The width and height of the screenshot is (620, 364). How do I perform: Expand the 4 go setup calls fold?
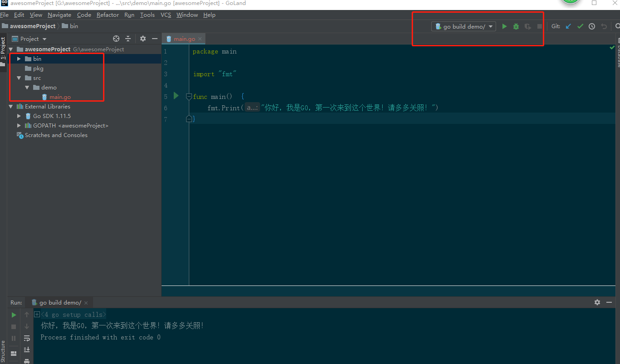coord(37,314)
